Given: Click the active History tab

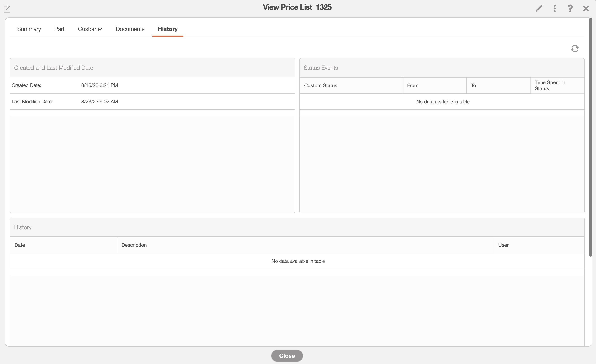Looking at the screenshot, I should [168, 29].
